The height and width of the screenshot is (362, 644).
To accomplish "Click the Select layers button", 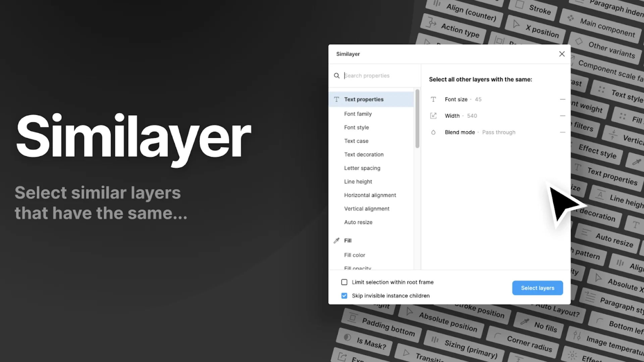I will tap(537, 288).
